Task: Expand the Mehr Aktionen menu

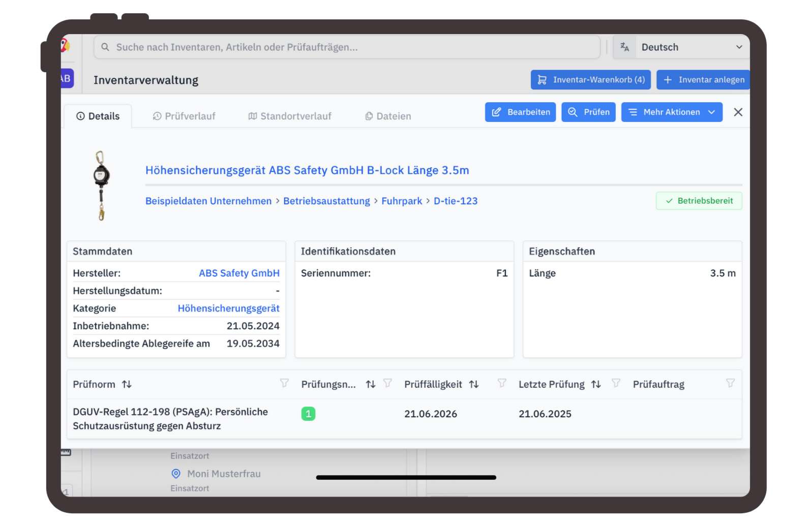Action: [671, 112]
